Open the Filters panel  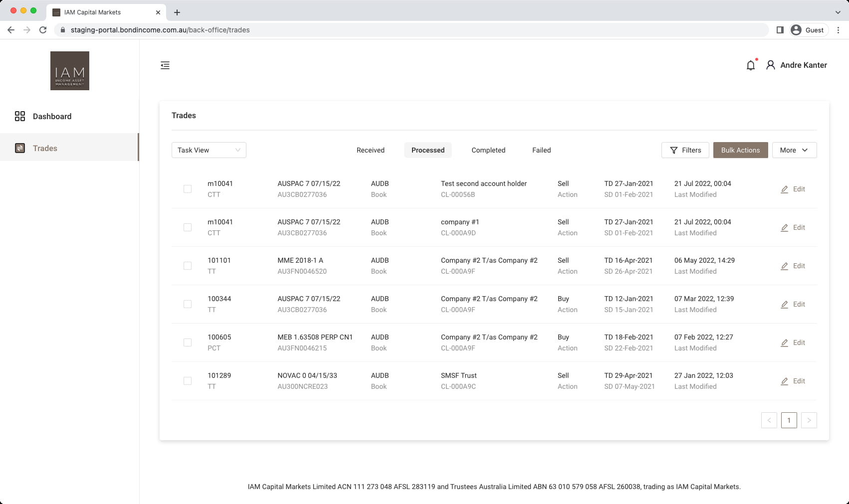685,150
